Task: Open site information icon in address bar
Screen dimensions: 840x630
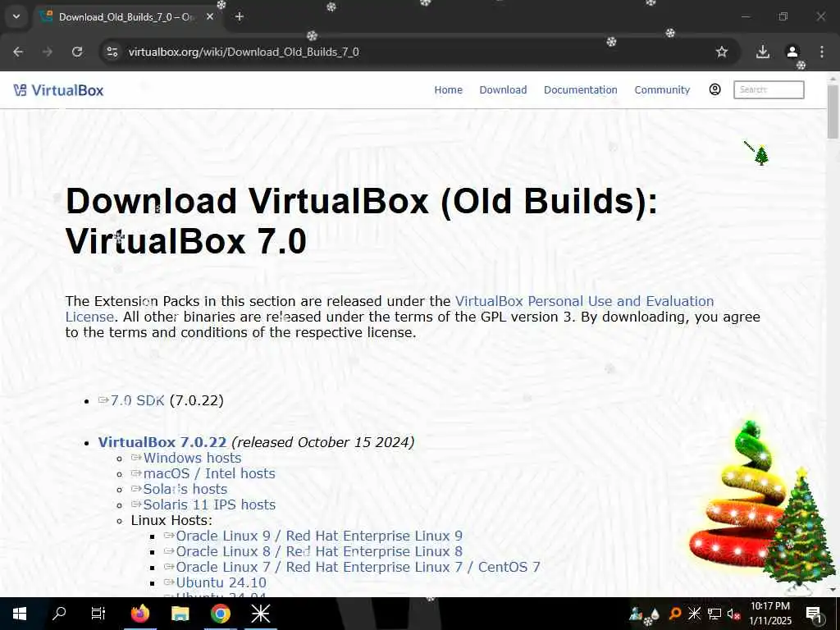Action: [112, 52]
